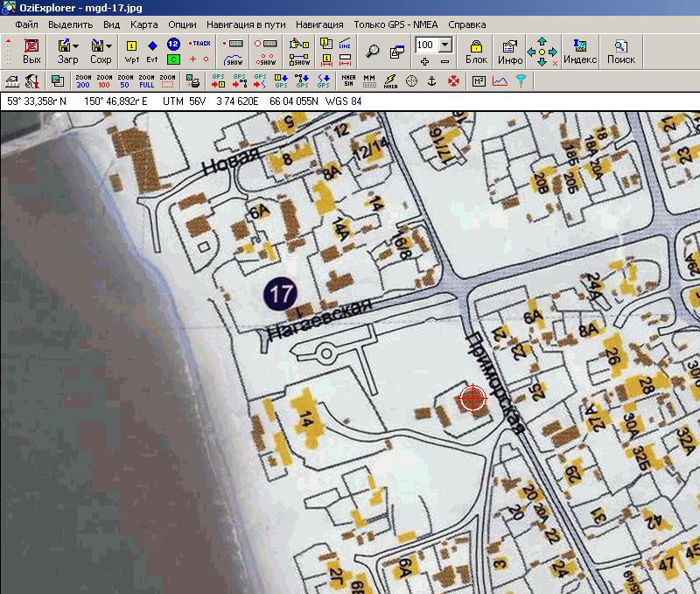The height and width of the screenshot is (594, 700).
Task: Click the red target marker on map
Action: (472, 399)
